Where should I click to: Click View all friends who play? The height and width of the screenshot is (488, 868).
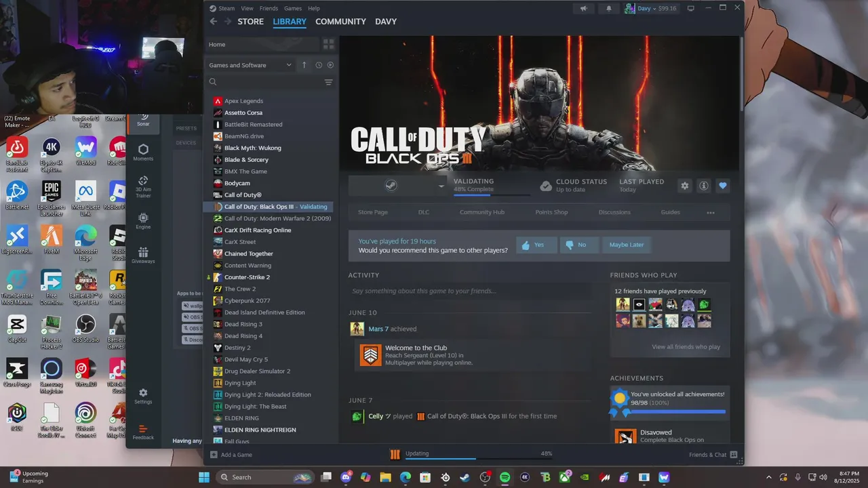[686, 347]
